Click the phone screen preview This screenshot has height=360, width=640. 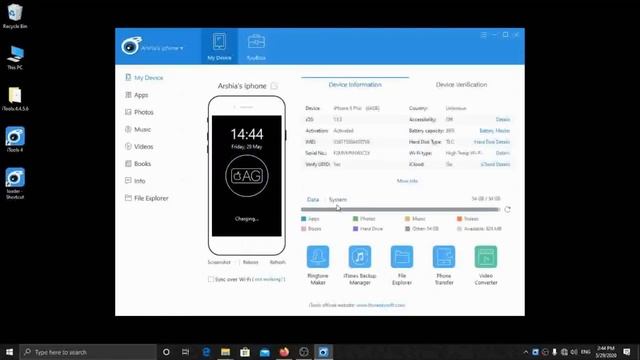[x=247, y=176]
